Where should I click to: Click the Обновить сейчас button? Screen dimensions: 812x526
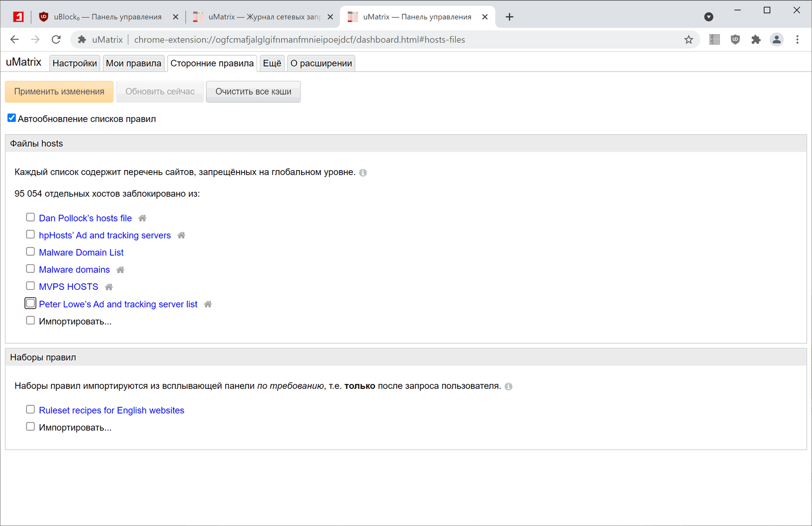[x=160, y=92]
